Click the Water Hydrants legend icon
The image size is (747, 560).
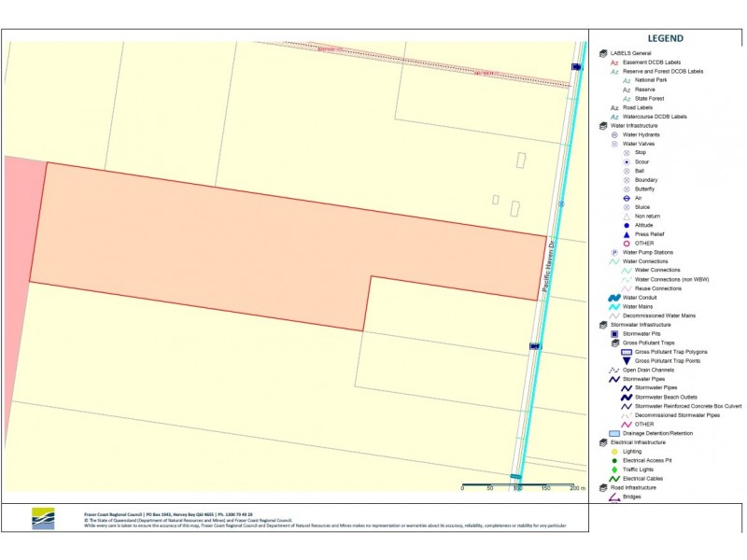click(x=614, y=134)
